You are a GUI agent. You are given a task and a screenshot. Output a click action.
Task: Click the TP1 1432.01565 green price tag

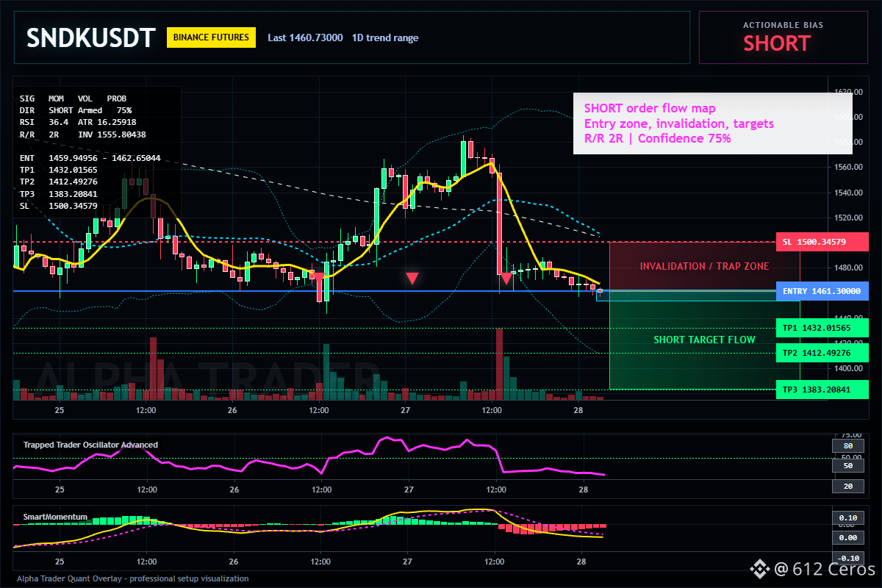click(x=822, y=328)
